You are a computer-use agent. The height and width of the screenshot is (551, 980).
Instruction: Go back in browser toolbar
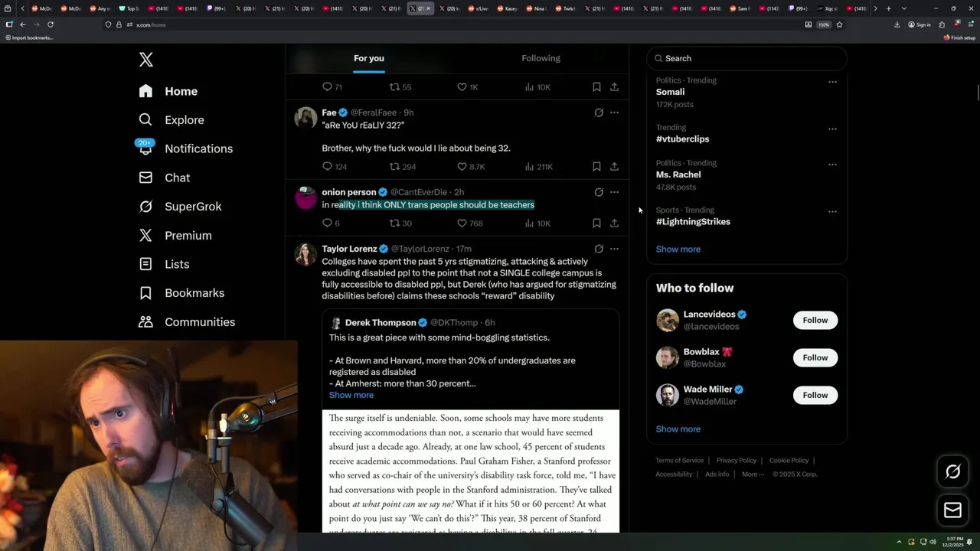(x=23, y=24)
